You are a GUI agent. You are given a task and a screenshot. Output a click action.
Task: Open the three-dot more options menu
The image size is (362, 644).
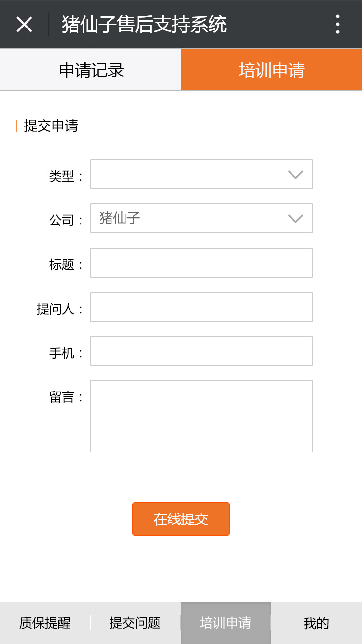click(337, 24)
